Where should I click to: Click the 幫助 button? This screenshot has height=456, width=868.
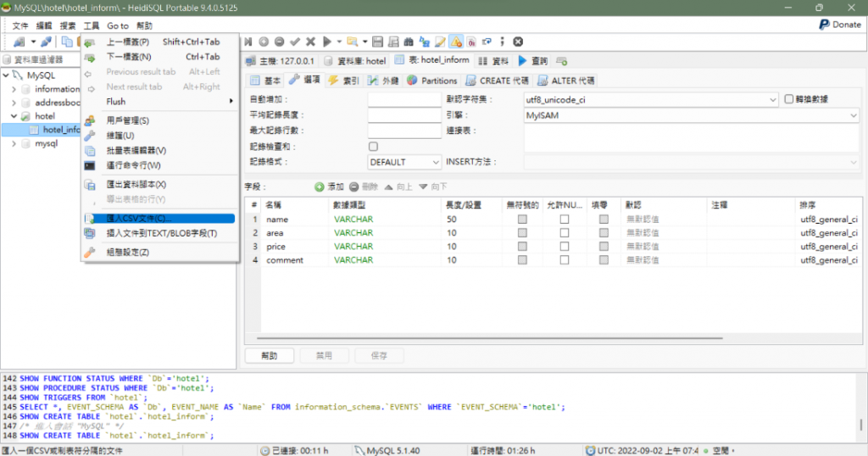tap(270, 356)
